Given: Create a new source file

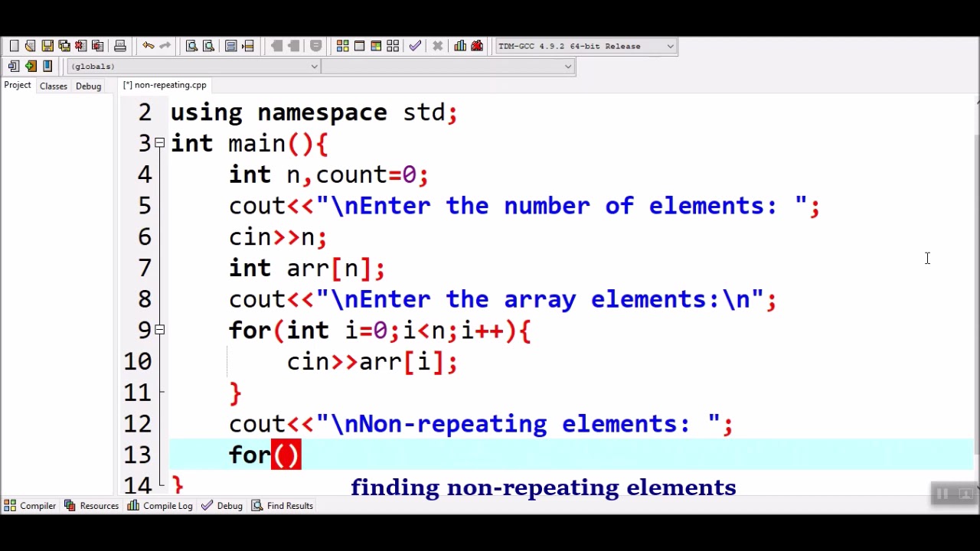Looking at the screenshot, I should 14,46.
